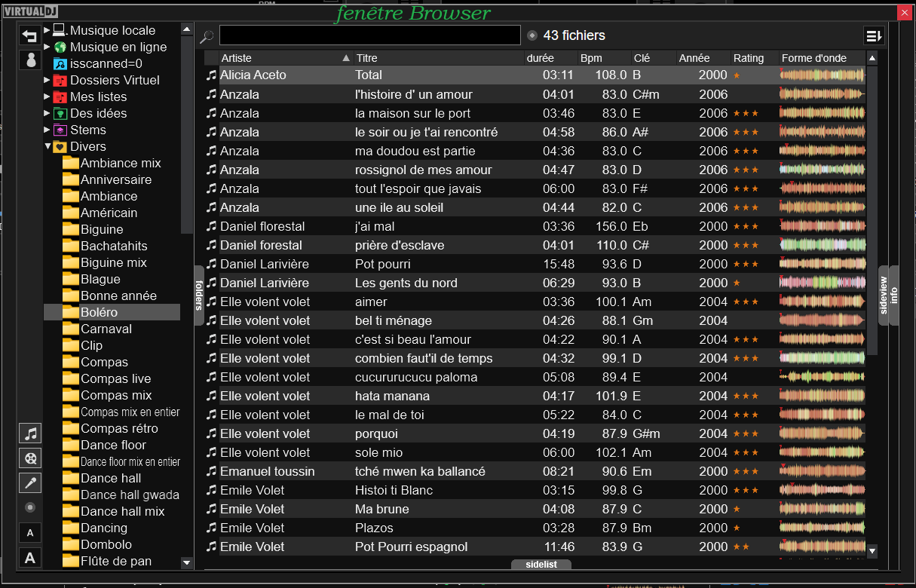Image resolution: width=916 pixels, height=588 pixels.
Task: Expand the Mes listes tree node
Action: 47,96
